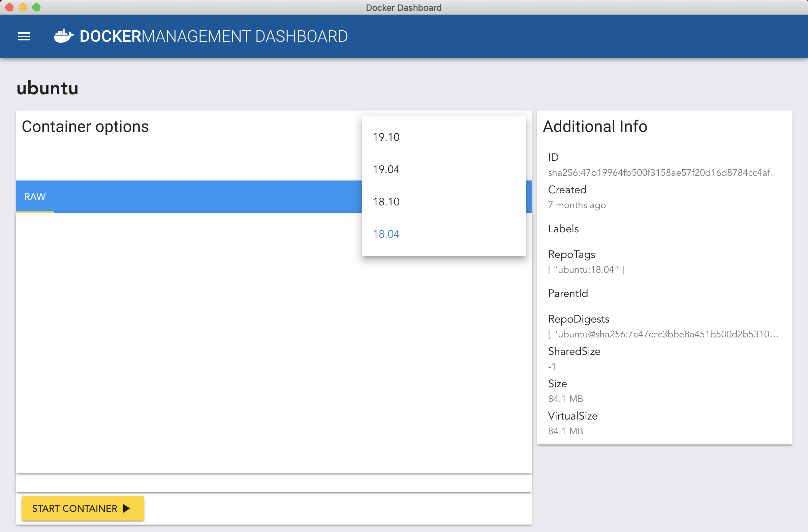Select the 19.04 tag option
Screen dimensions: 808x532
386,169
